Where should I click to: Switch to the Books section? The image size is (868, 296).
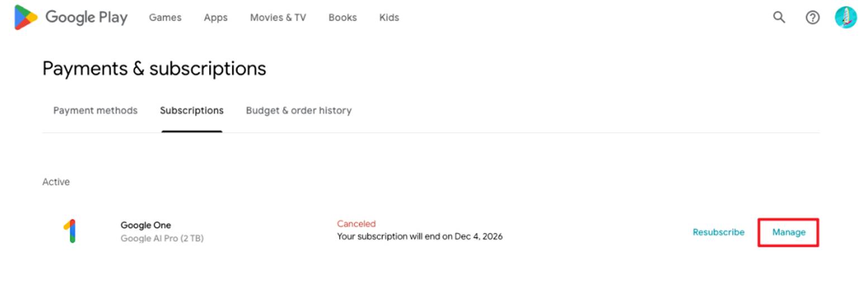pos(342,17)
